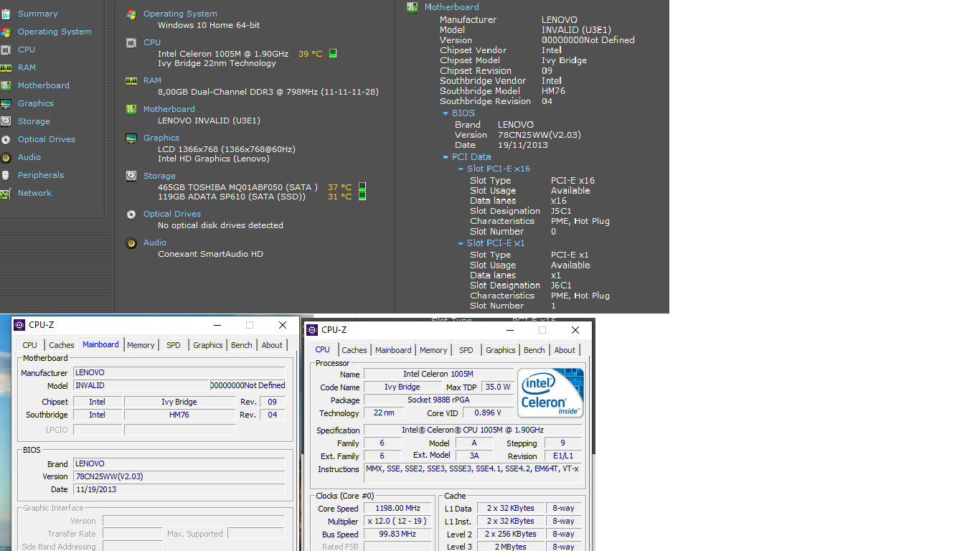Screen dimensions: 980x551
Task: Switch to Mainboard tab in the front CPU-Z window
Action: pyautogui.click(x=394, y=350)
